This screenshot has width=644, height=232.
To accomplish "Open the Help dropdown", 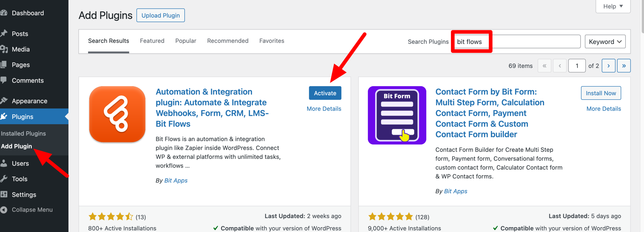I will coord(613,6).
